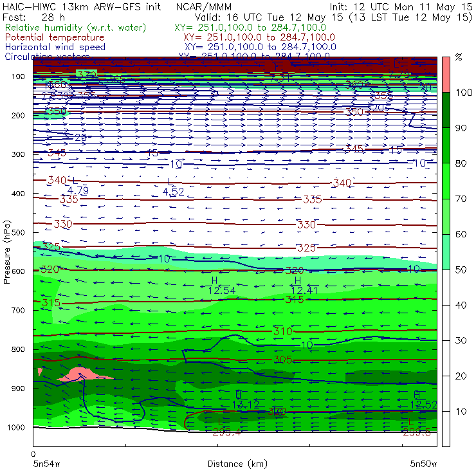Screen dimensions: 476x476
Task: Click the '800' pressure axis tick label
Action: click(18, 349)
